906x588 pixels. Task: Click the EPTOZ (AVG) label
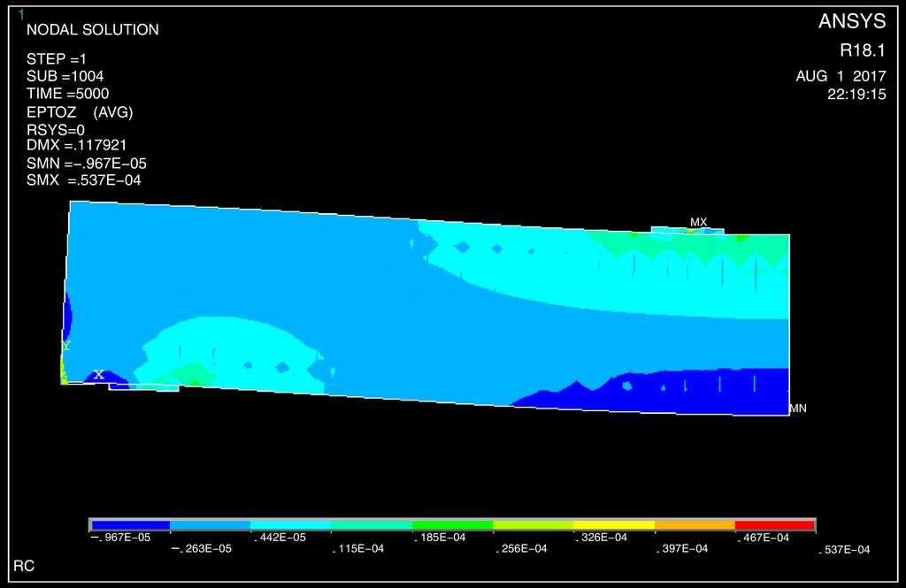[x=80, y=112]
